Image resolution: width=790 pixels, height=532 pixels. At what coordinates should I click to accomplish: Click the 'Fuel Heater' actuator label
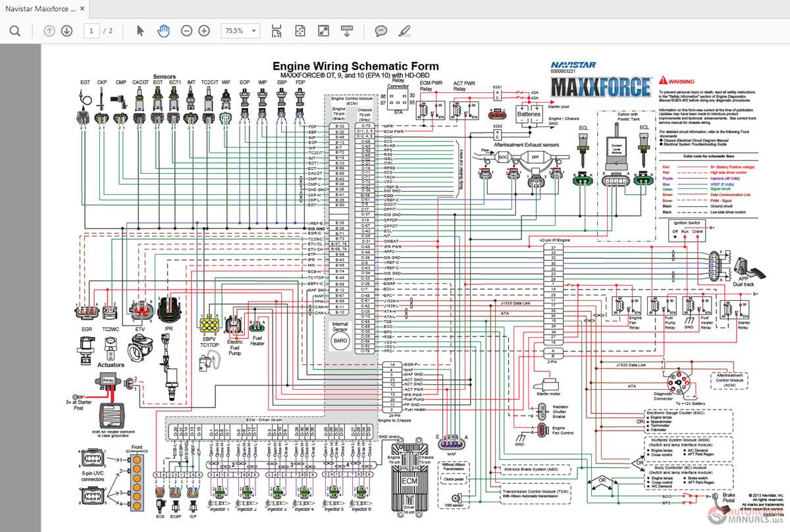tap(257, 340)
